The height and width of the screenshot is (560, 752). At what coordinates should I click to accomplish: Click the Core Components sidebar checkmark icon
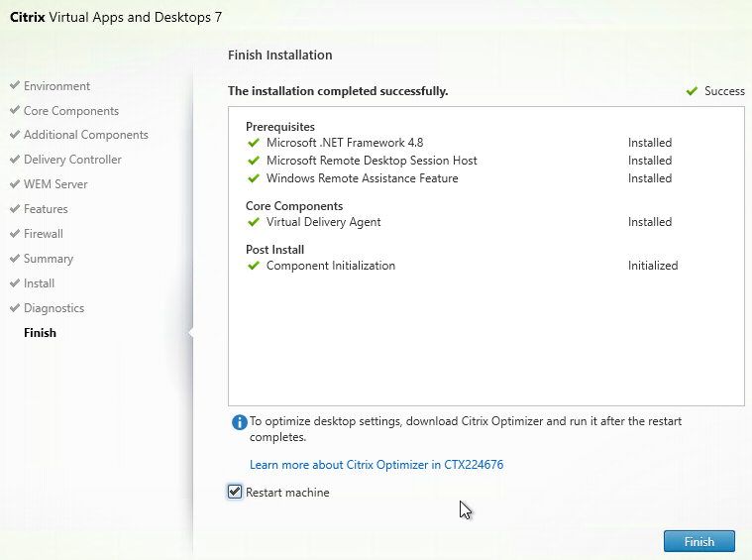(15, 110)
